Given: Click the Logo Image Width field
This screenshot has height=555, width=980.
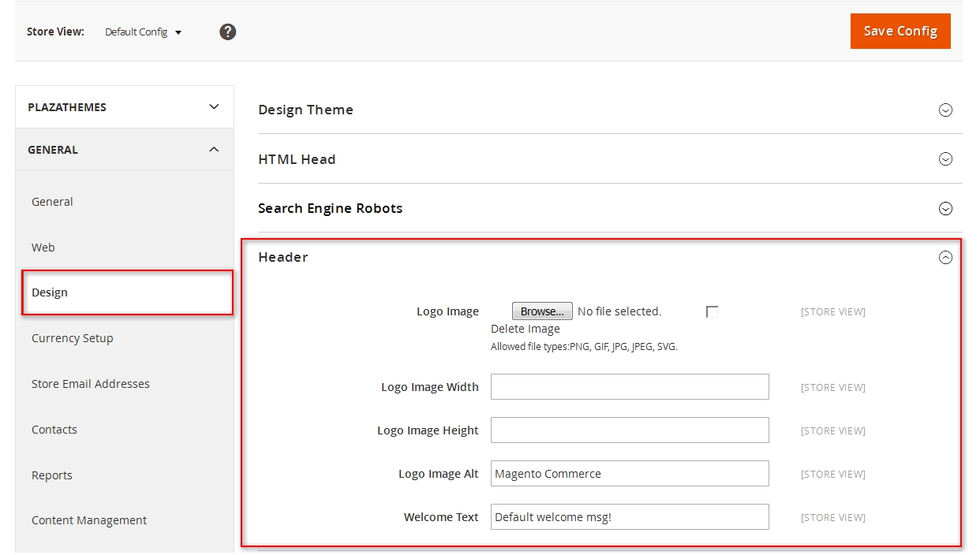Looking at the screenshot, I should 630,387.
